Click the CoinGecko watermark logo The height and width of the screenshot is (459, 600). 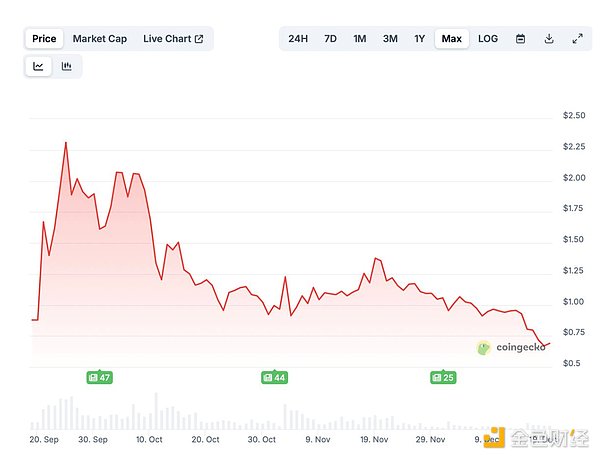[512, 347]
